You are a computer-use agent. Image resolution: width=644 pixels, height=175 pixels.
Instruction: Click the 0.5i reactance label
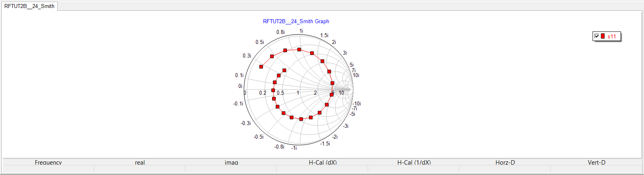[260, 42]
